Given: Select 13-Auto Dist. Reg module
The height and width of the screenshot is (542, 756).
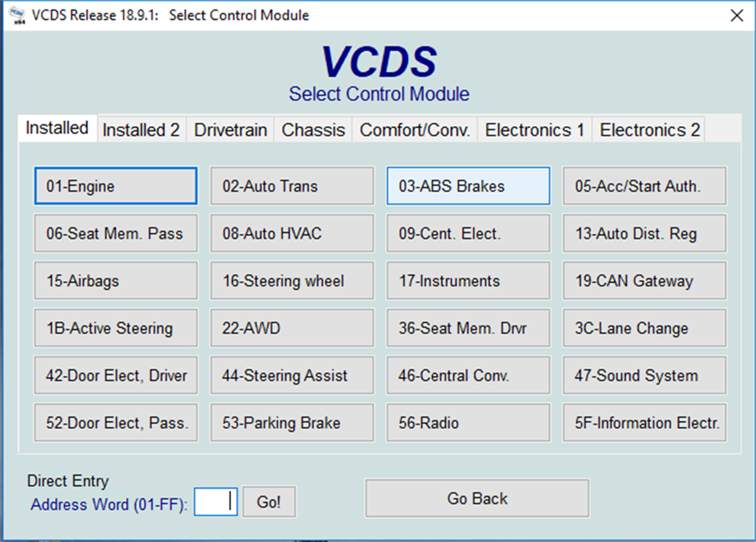Looking at the screenshot, I should [645, 233].
